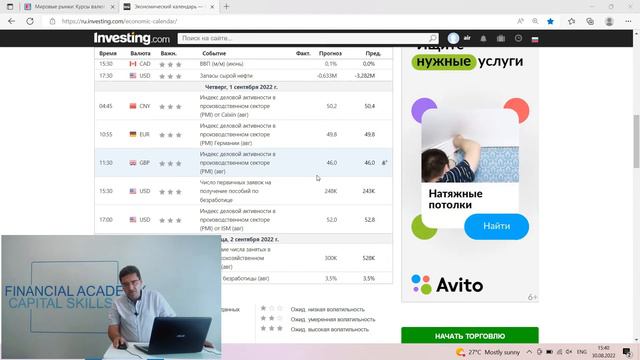This screenshot has height=360, width=640.
Task: Open the browser profile avatar
Action: [609, 21]
